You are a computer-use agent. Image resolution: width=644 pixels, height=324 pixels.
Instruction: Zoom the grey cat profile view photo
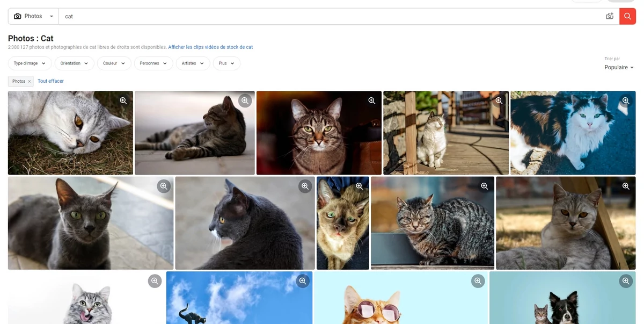[305, 186]
